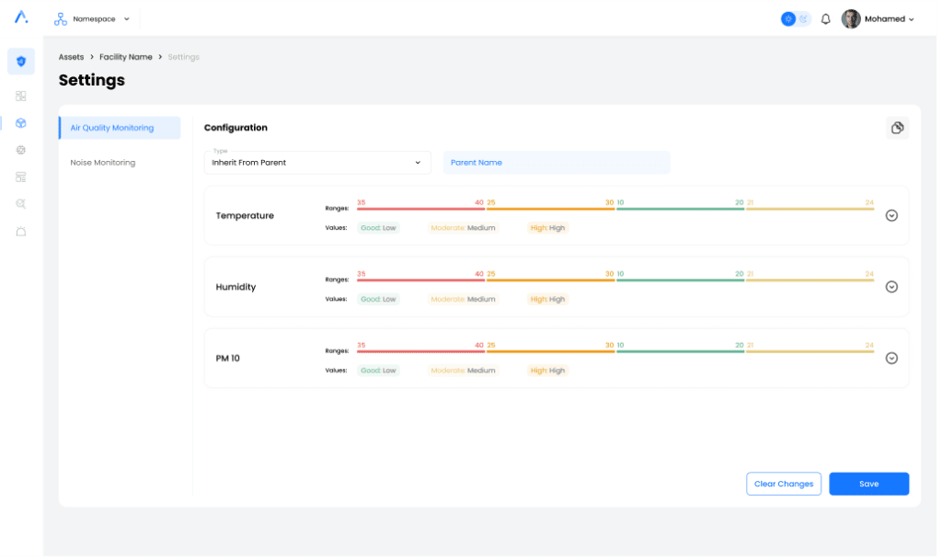This screenshot has height=560, width=942.
Task: Select light mode sun toggle
Action: tap(788, 19)
